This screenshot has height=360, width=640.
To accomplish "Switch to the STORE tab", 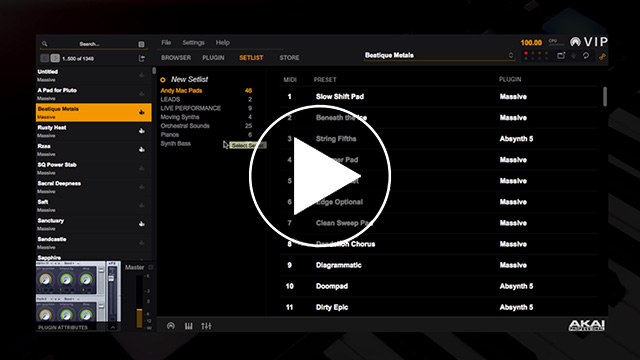I will tap(289, 58).
